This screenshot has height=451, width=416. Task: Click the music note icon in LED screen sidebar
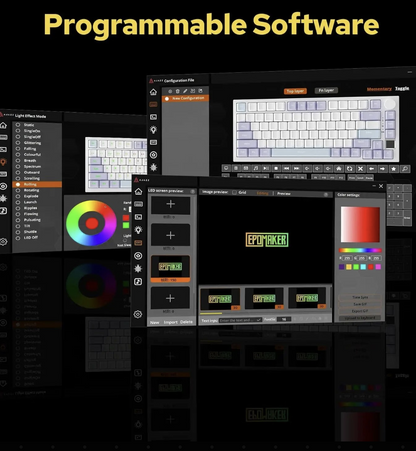(x=138, y=282)
